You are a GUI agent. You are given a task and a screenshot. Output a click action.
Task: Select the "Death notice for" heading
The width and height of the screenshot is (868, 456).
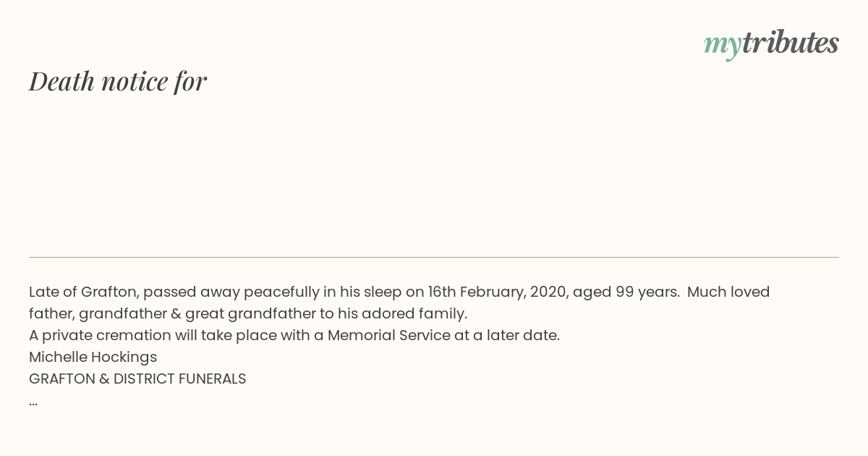point(118,81)
